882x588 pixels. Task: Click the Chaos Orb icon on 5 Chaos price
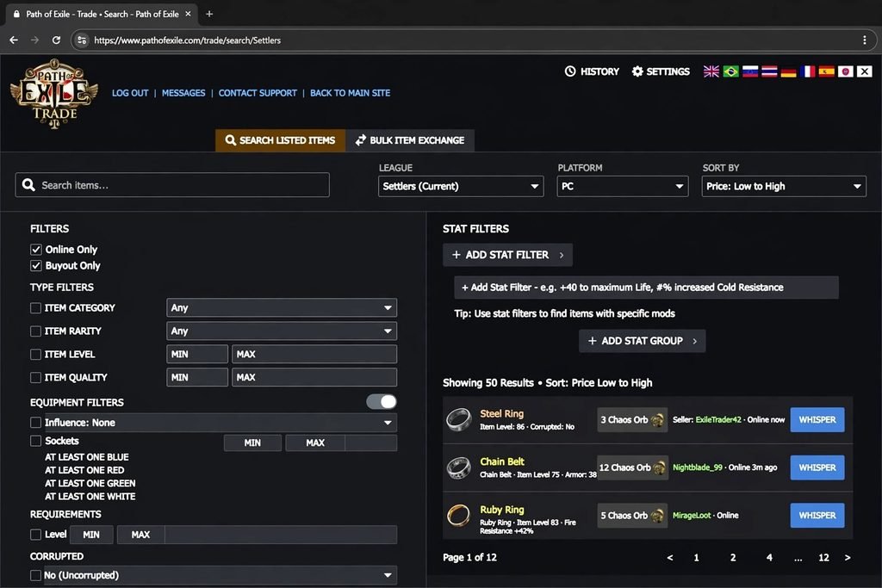click(657, 516)
